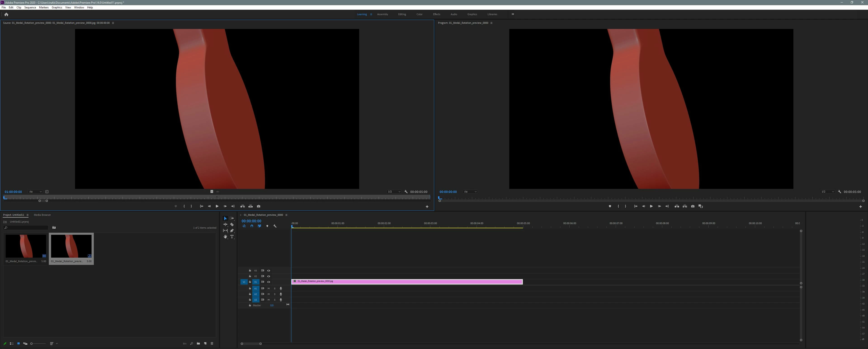Toggle visibility eye for track V2

click(x=269, y=276)
